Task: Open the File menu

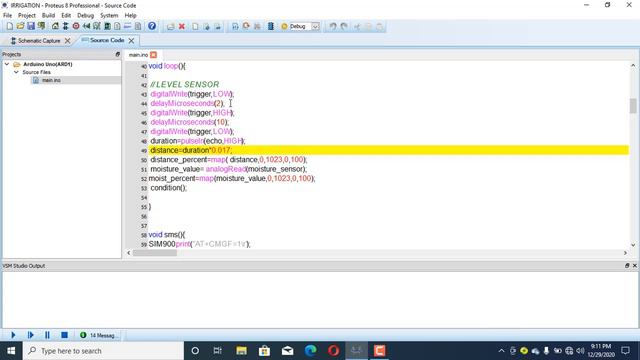Action: coord(7,15)
